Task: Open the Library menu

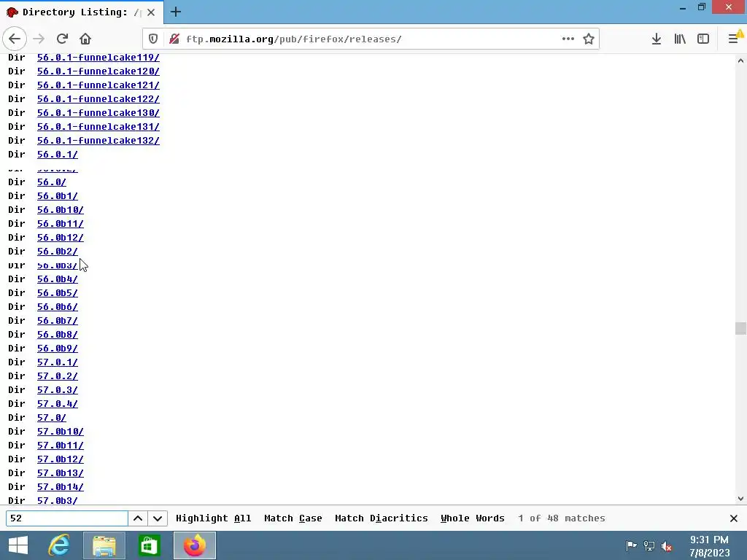Action: click(680, 39)
